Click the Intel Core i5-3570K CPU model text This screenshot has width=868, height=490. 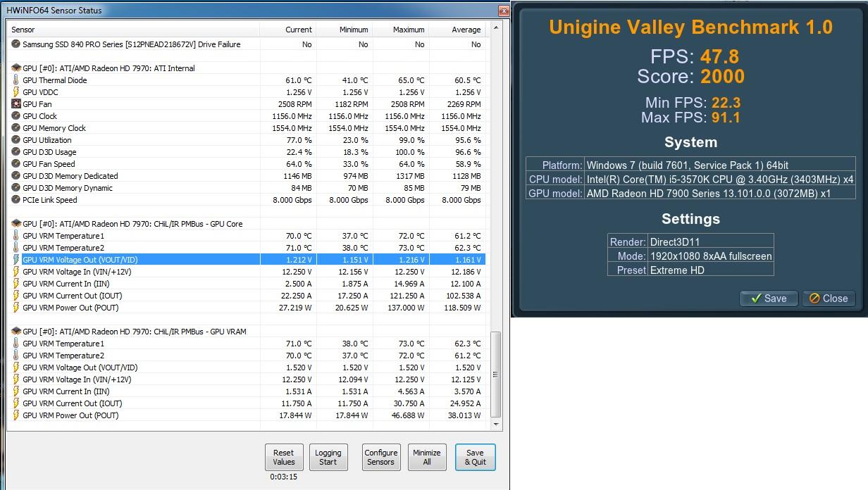tap(720, 179)
